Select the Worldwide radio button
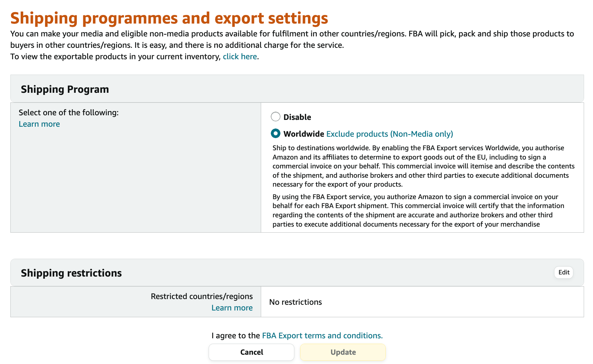Viewport: 593px width, 364px height. tap(275, 133)
